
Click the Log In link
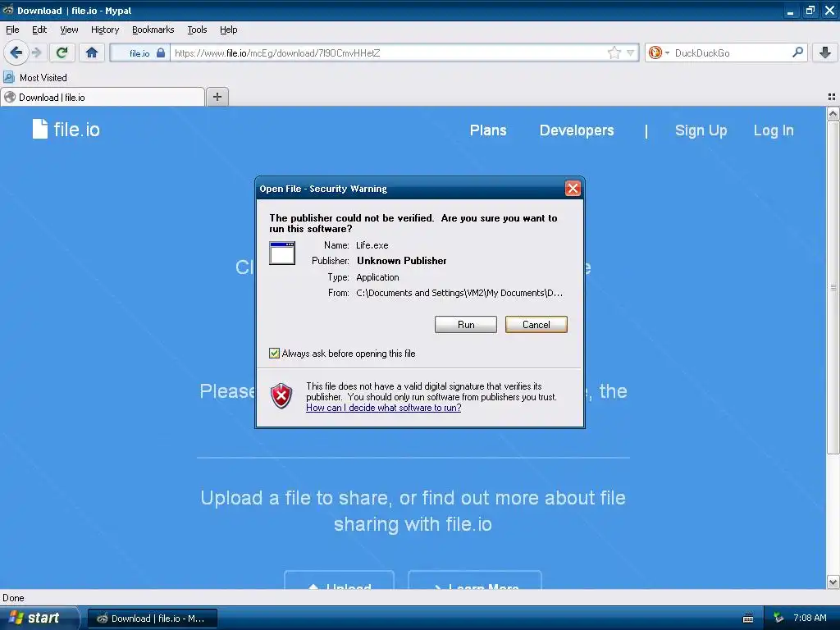pos(774,130)
